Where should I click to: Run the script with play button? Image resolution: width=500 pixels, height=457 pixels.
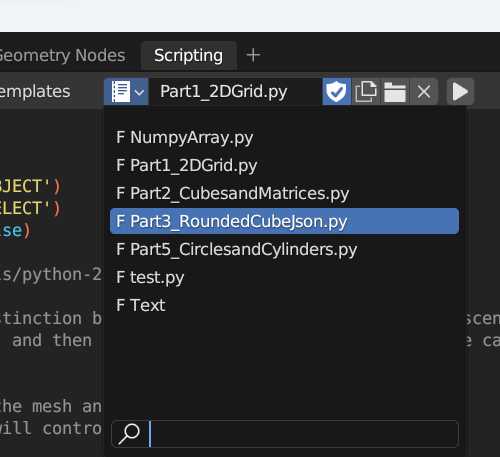pos(460,92)
